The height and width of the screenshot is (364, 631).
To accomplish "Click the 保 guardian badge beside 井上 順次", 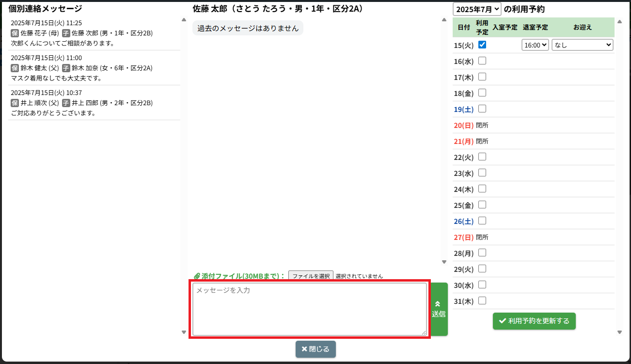I will [15, 103].
